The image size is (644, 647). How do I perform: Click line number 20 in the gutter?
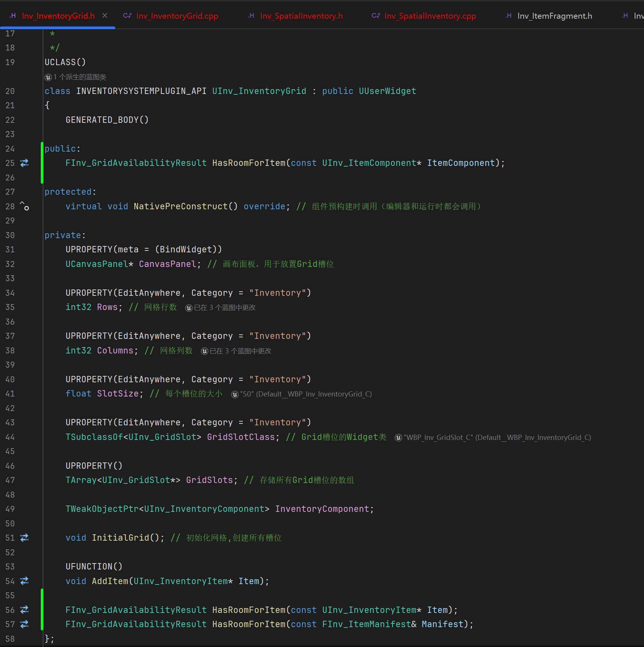10,91
